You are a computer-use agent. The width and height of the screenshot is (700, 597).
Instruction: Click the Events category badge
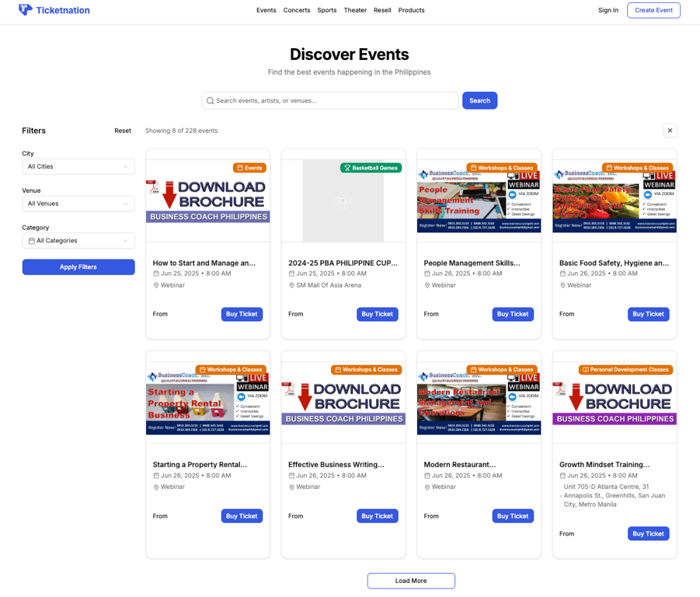[249, 168]
